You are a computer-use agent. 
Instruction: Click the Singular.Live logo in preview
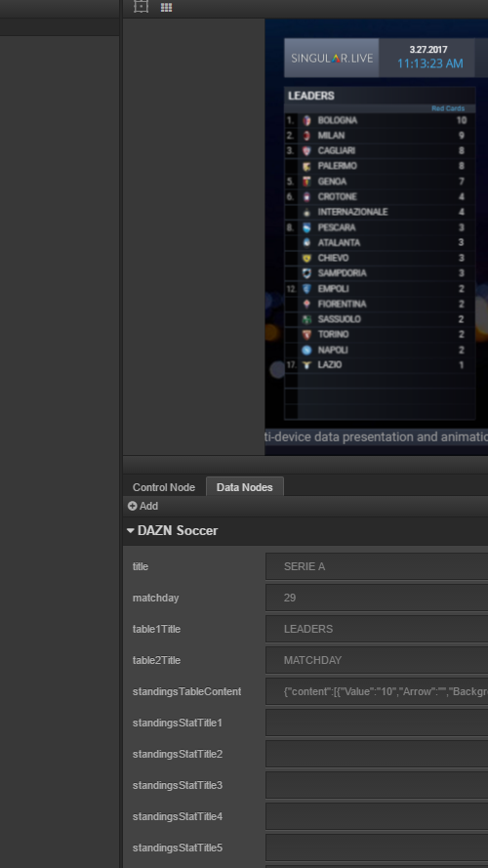332,59
